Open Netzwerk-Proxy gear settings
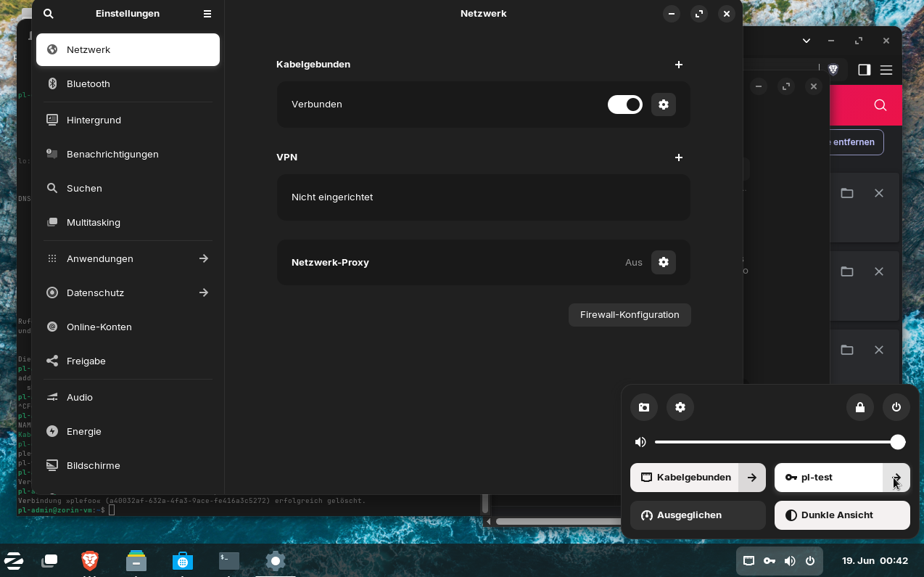 [663, 262]
